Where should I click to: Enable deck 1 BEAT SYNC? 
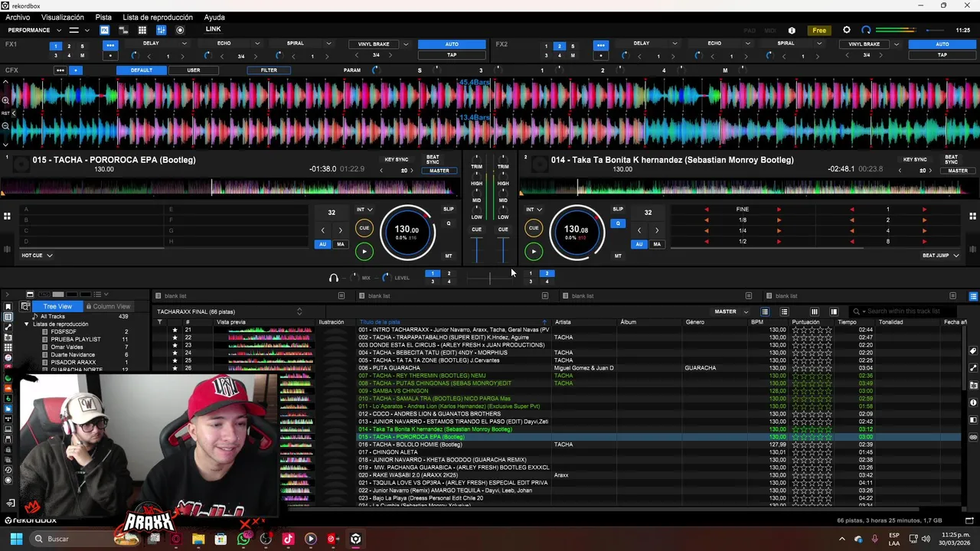tap(433, 159)
